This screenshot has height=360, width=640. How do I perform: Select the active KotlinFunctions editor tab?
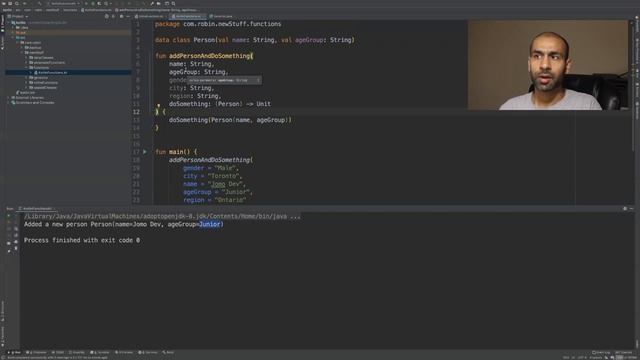coord(188,16)
